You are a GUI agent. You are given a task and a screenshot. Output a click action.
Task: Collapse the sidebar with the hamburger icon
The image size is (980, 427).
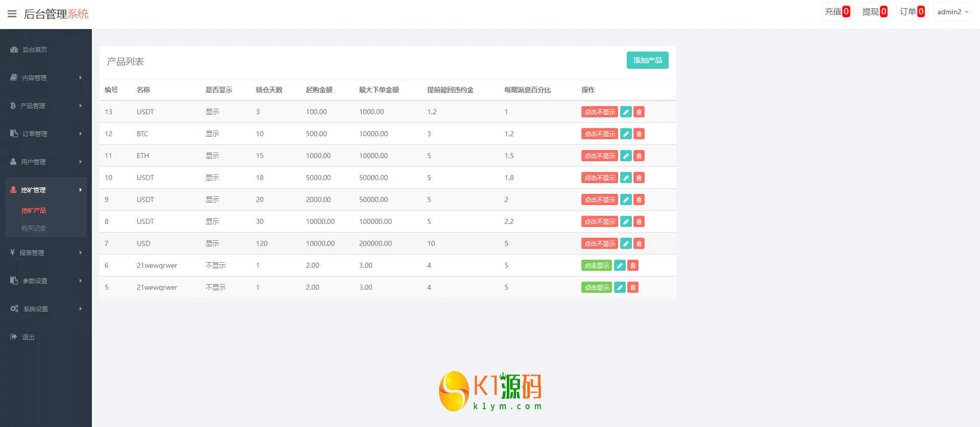[x=12, y=14]
